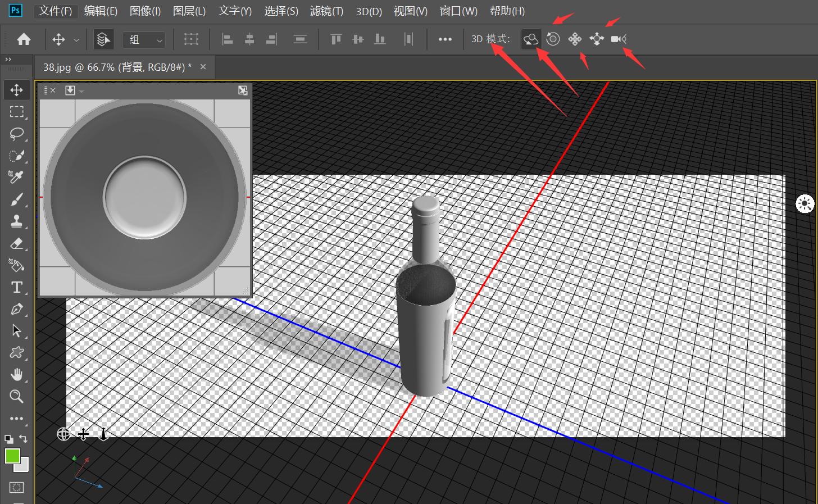Click the 3D slide mode icon
818x504 pixels.
pos(597,39)
